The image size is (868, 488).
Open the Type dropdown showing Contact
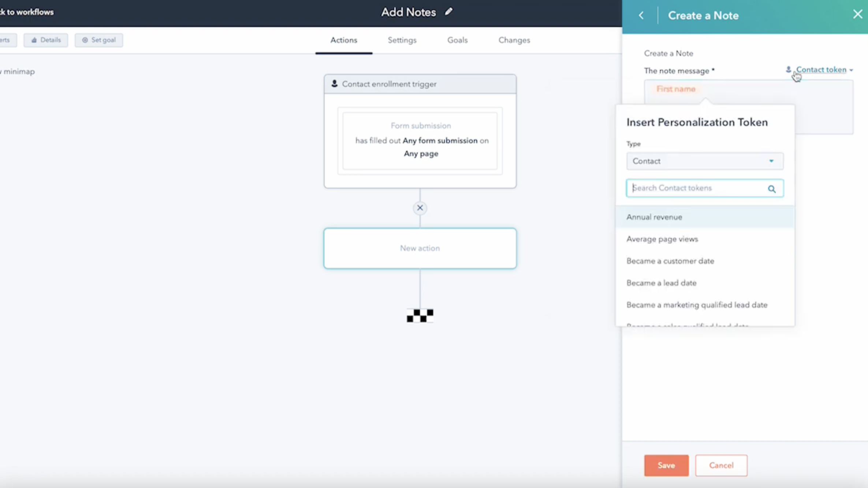pyautogui.click(x=704, y=161)
